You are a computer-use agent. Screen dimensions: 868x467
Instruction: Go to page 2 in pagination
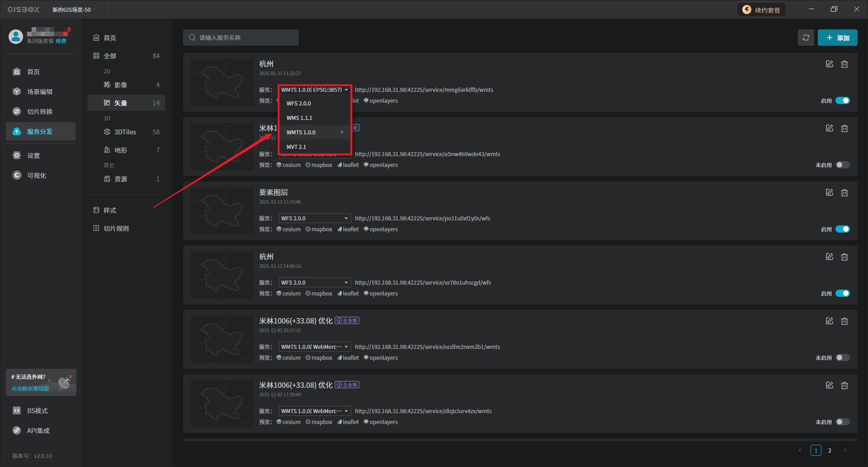point(830,451)
